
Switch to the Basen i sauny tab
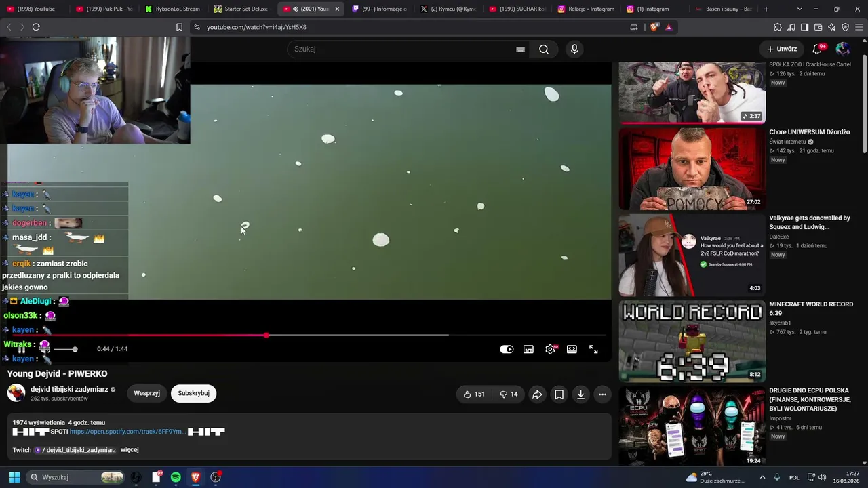(723, 9)
